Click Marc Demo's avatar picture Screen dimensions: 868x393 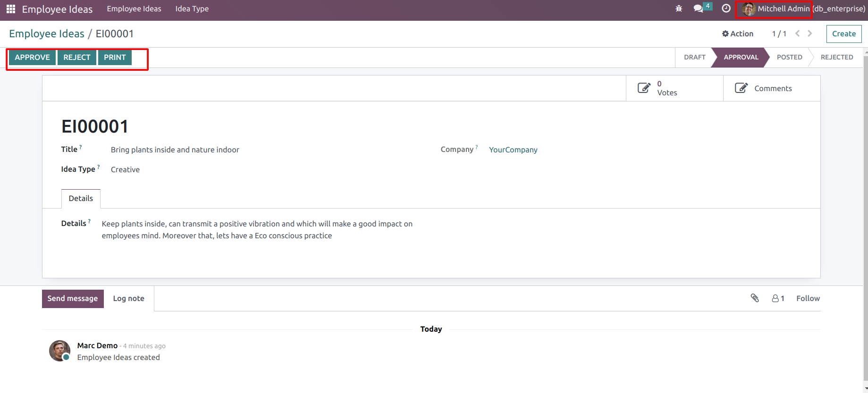(60, 351)
